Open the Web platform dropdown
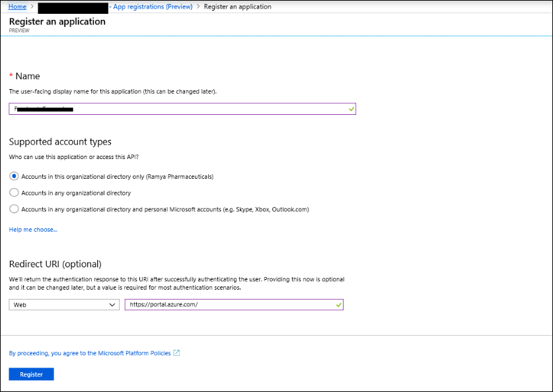 click(x=63, y=304)
